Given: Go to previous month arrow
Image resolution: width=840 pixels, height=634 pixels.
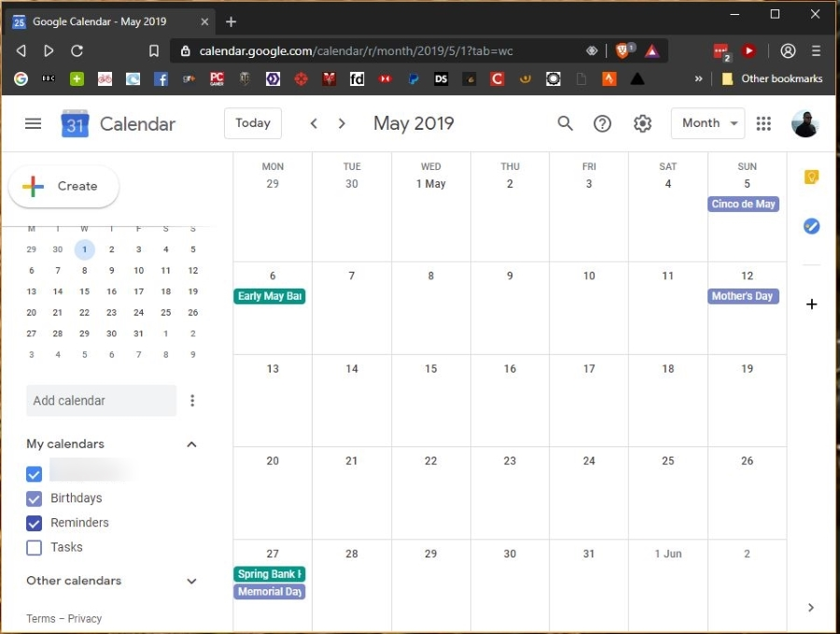Looking at the screenshot, I should 314,124.
